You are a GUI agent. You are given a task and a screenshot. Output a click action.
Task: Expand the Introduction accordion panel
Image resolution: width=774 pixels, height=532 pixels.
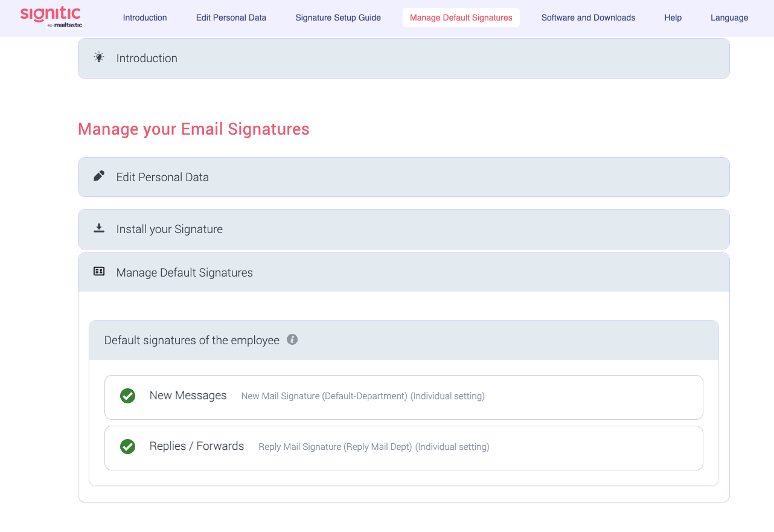[403, 59]
